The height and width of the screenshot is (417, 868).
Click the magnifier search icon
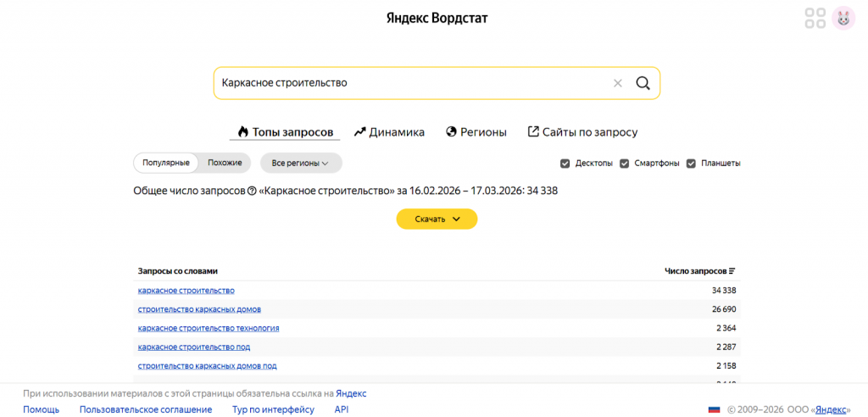point(643,83)
